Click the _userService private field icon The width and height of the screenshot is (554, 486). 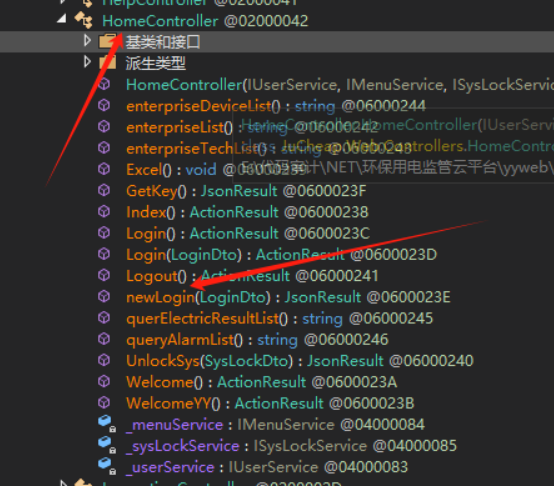click(x=107, y=466)
